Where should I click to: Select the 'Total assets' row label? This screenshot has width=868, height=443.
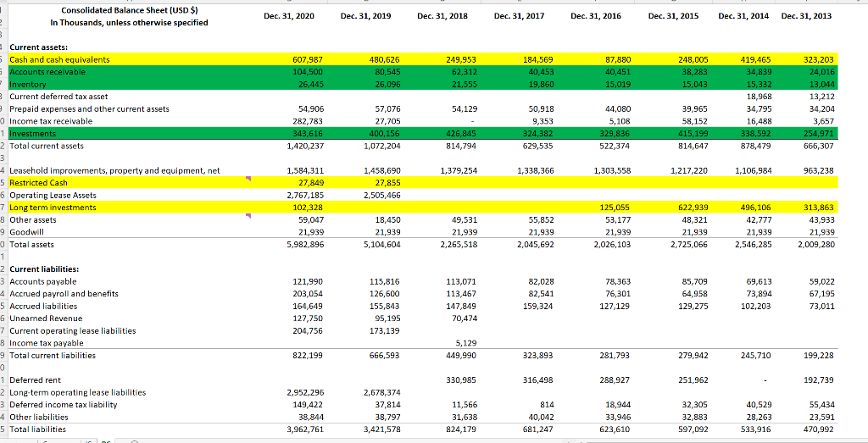32,243
